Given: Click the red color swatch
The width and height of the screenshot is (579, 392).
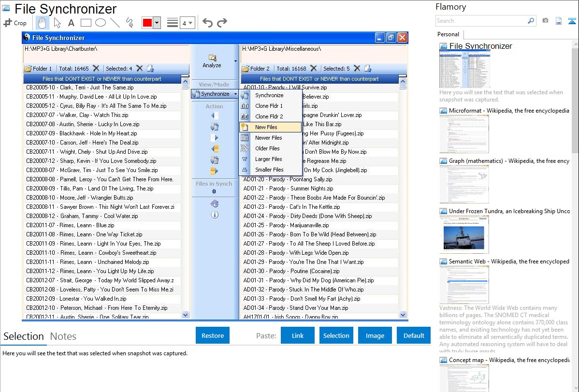Looking at the screenshot, I should (147, 23).
